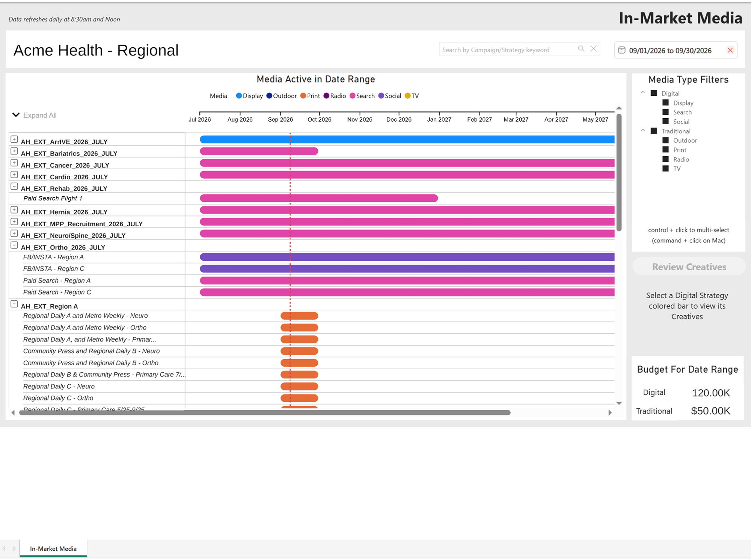Click the Paid Search Flight 1 bar

click(319, 198)
